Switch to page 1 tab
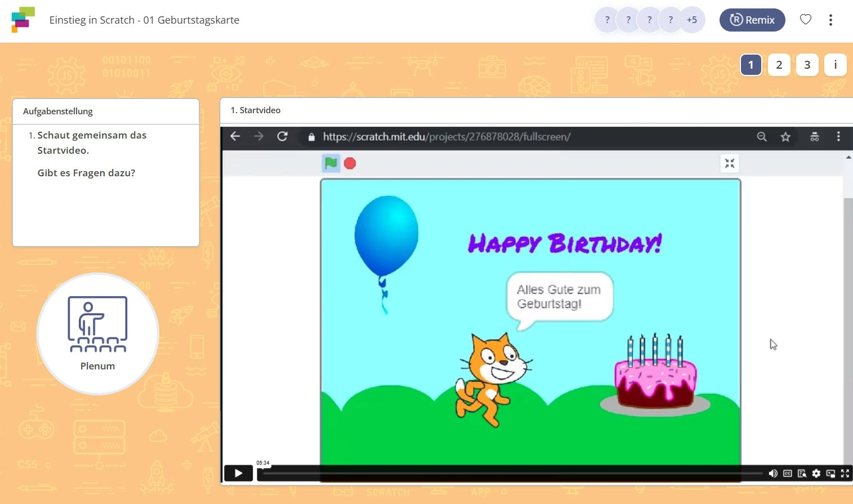Viewport: 853px width, 504px height. [751, 65]
